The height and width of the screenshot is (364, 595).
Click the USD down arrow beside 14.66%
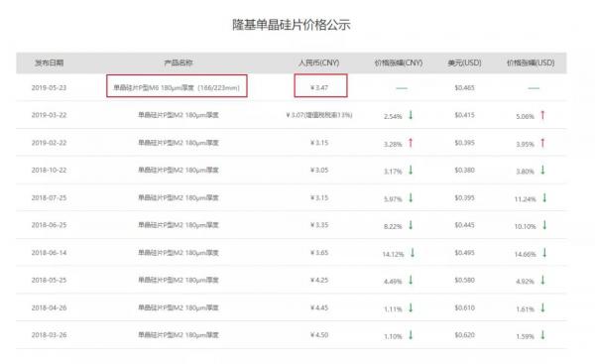[x=544, y=252]
